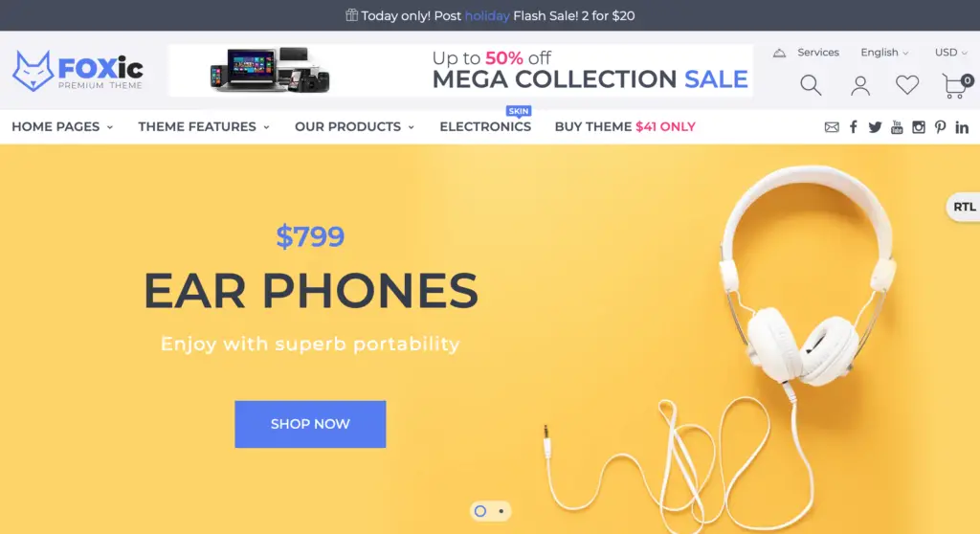Click the email envelope icon
The height and width of the screenshot is (534, 980).
coord(832,127)
